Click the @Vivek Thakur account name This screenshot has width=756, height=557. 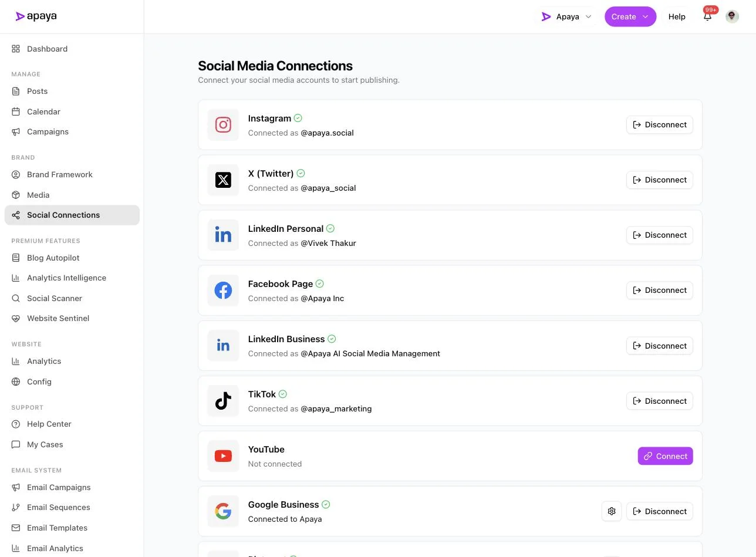click(328, 243)
